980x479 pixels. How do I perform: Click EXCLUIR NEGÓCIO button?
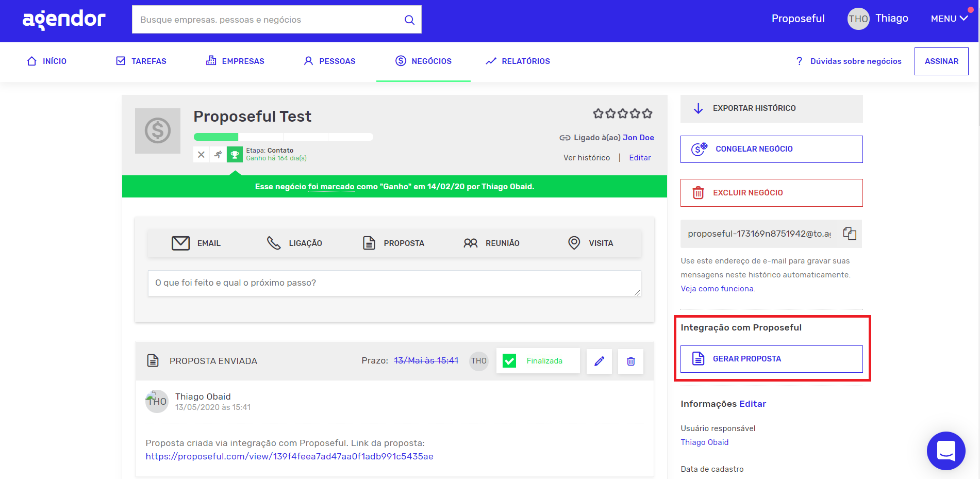point(771,193)
